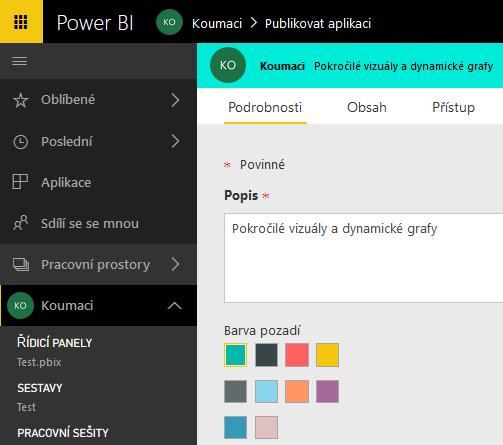
Task: Click the KO avatar beside Koumaci in sidebar
Action: pyautogui.click(x=20, y=305)
